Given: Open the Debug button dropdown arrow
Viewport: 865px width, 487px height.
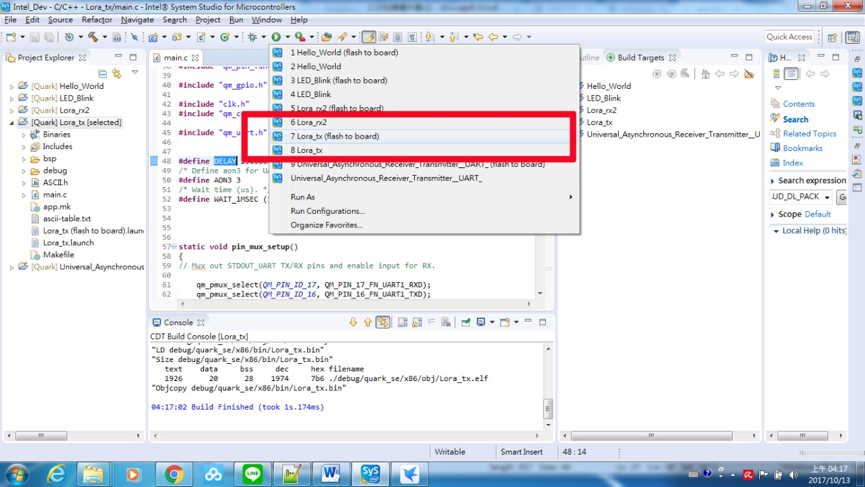Looking at the screenshot, I should 264,37.
